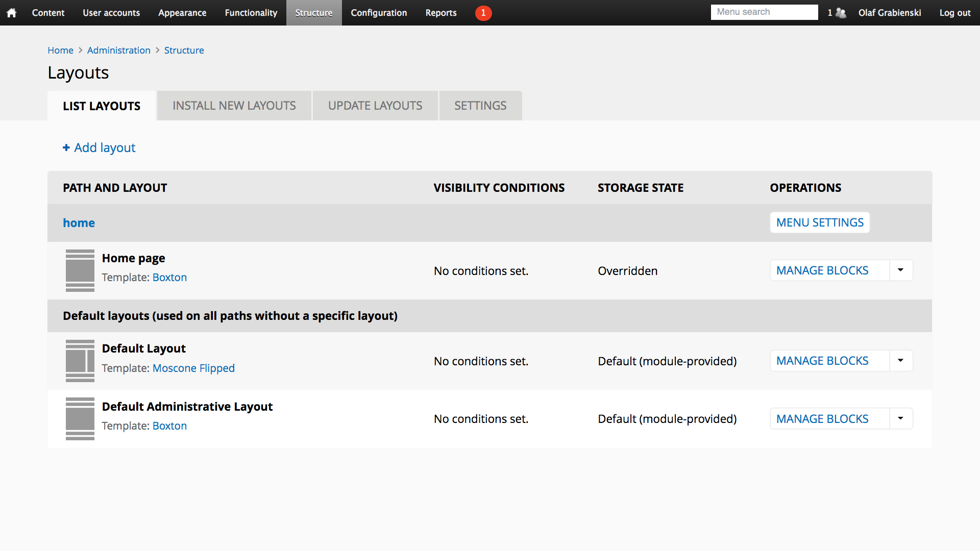980x551 pixels.
Task: Click the red notification badge
Action: tap(483, 13)
